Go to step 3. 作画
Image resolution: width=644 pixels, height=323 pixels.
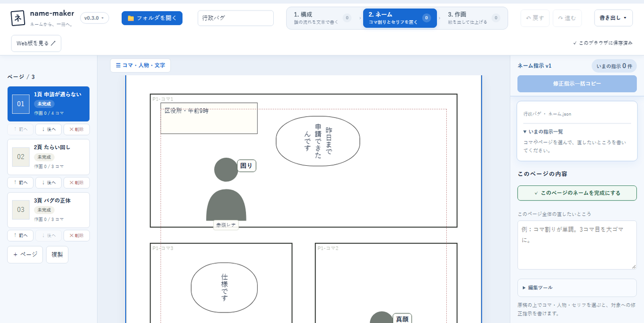point(473,18)
